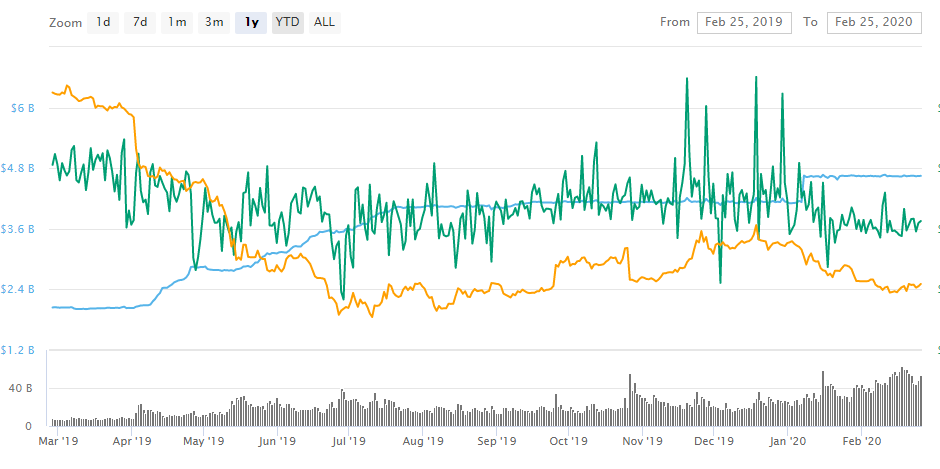Screen dimensions: 940x469
Task: Pick the Nov '19 x-axis label
Action: pos(643,440)
